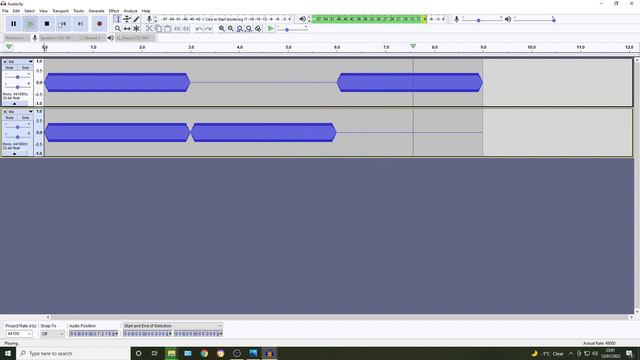
Task: Click the Silence audio icon
Action: click(x=186, y=29)
